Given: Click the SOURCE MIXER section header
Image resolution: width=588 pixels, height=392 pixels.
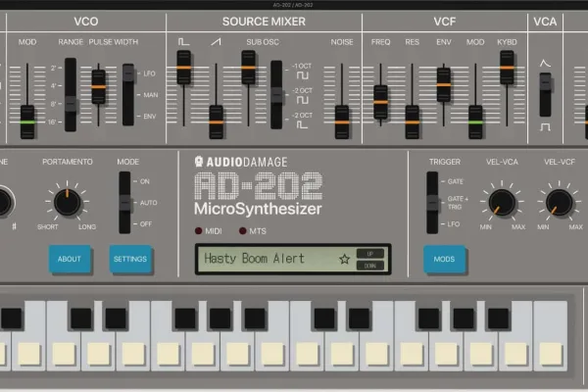Looking at the screenshot, I should coord(264,22).
